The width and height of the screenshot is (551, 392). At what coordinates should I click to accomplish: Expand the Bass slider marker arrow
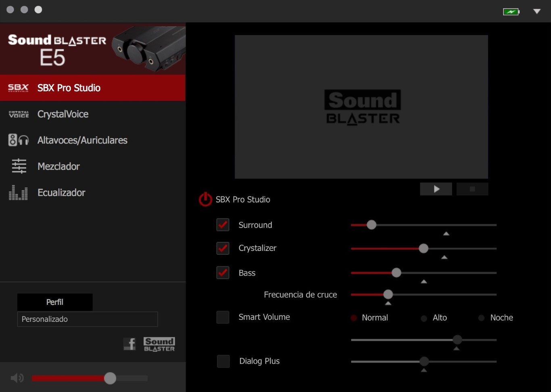click(x=424, y=281)
